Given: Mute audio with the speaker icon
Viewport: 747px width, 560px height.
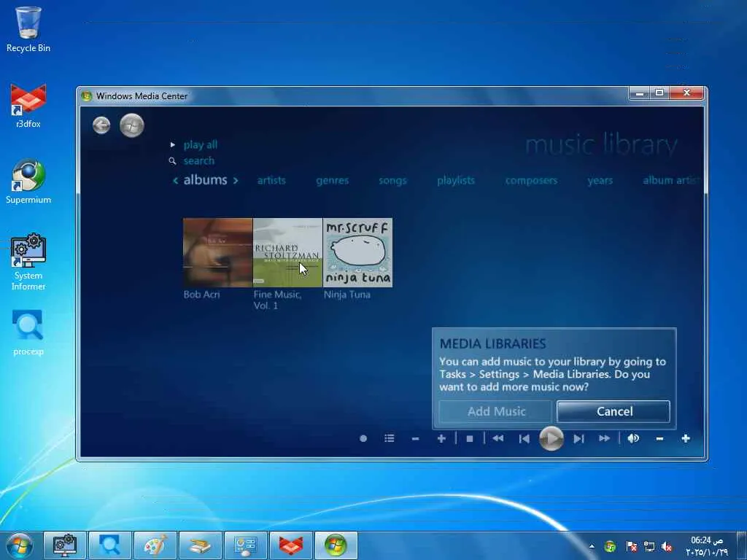Looking at the screenshot, I should 633,438.
